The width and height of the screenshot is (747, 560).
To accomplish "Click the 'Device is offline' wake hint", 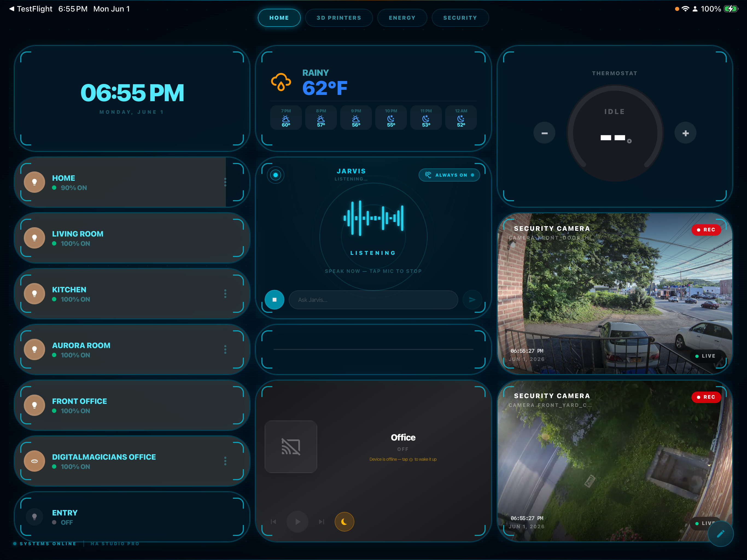I will click(x=403, y=459).
